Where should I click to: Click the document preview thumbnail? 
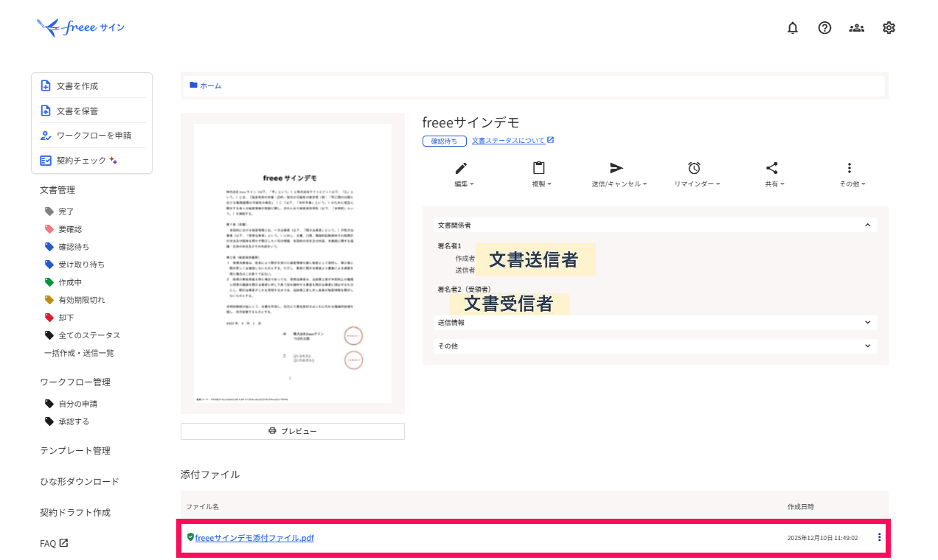292,263
